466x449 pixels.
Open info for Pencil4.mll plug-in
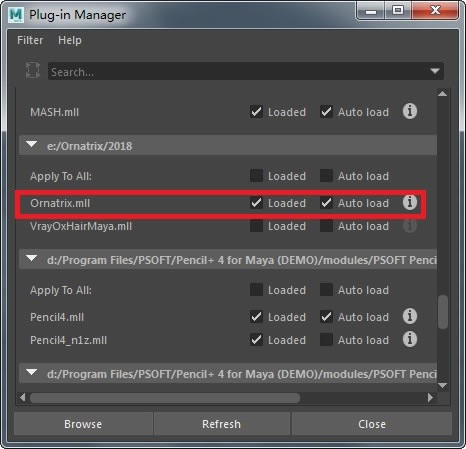pos(410,316)
